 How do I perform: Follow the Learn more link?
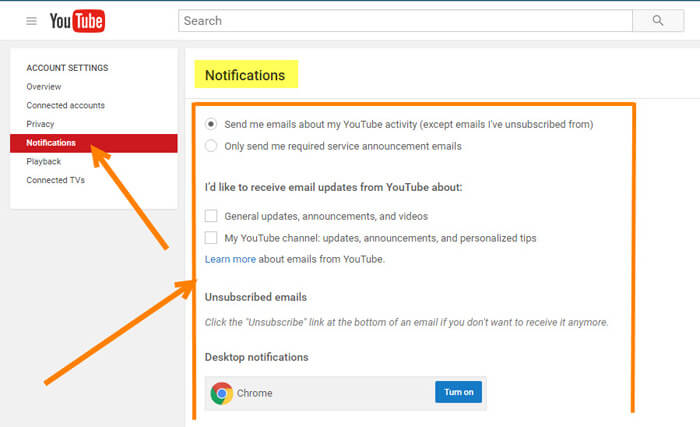coord(230,259)
